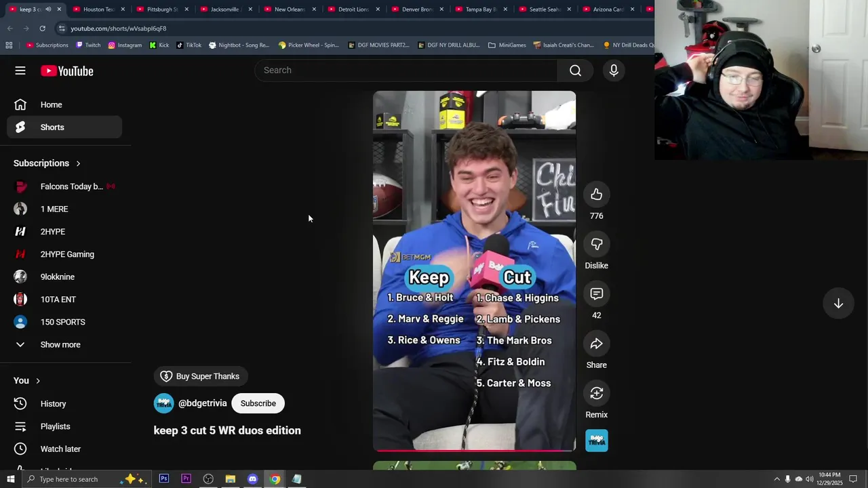Switch to the New Orleans tab
The image size is (868, 488).
pos(290,9)
